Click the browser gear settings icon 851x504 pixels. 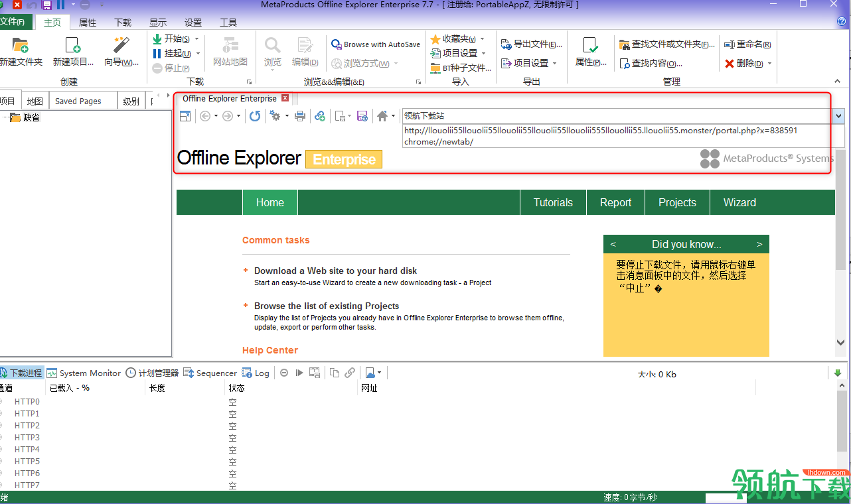(275, 116)
